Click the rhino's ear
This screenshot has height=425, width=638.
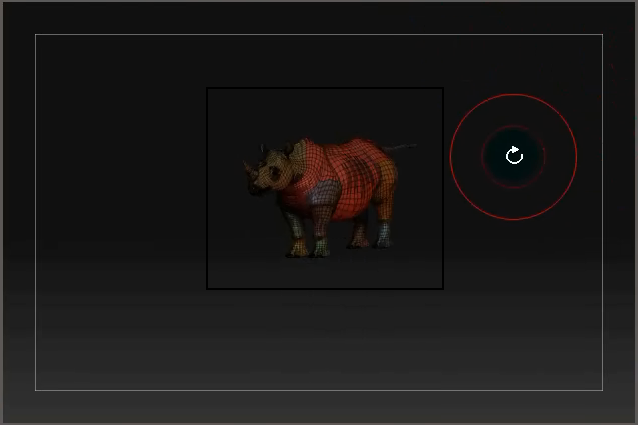[x=290, y=148]
